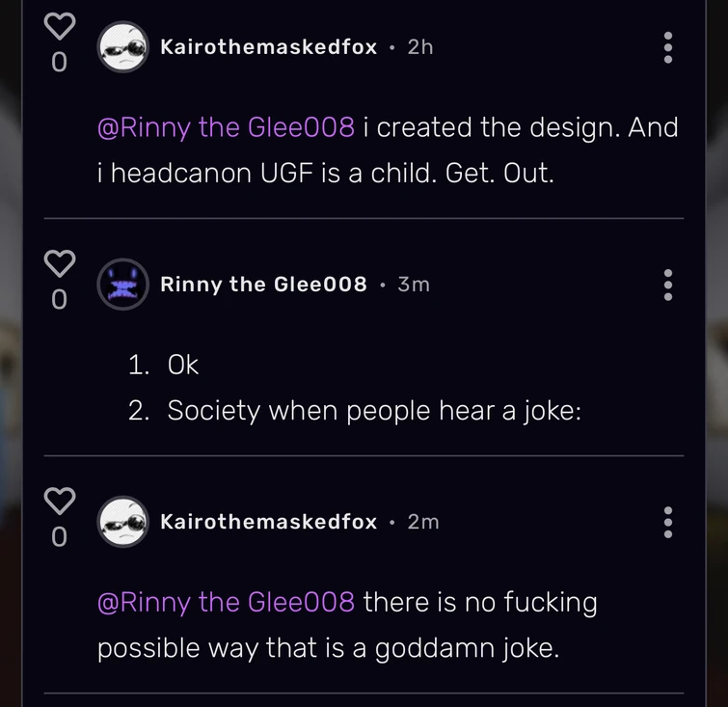Heart Kairothemaskedfox's 2m-old reply
The width and height of the screenshot is (728, 707).
tap(59, 501)
